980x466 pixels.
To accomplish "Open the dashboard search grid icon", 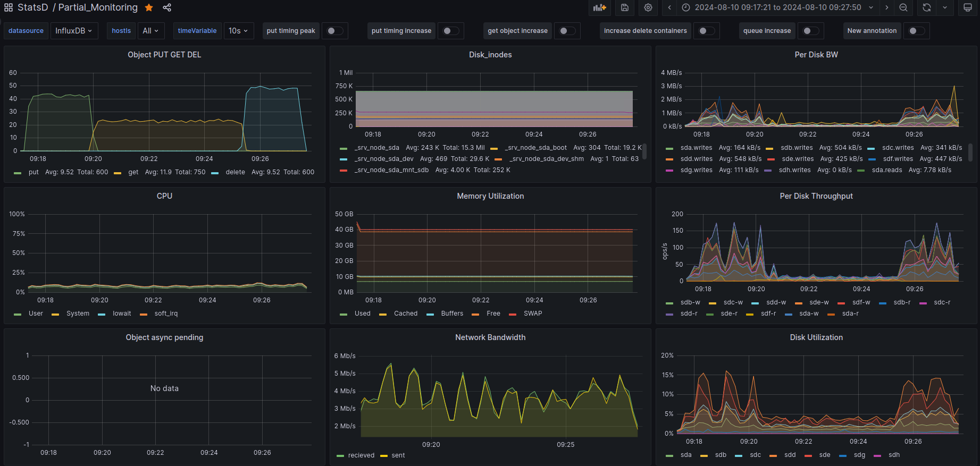I will pyautogui.click(x=9, y=7).
